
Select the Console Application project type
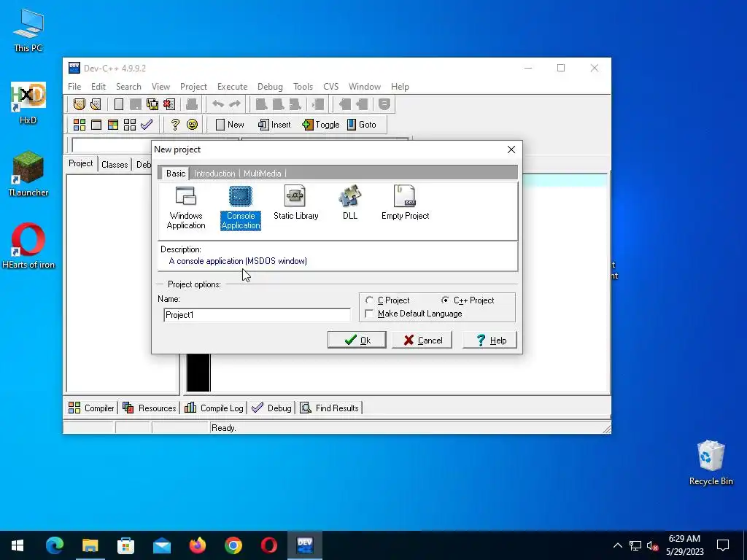(241, 208)
